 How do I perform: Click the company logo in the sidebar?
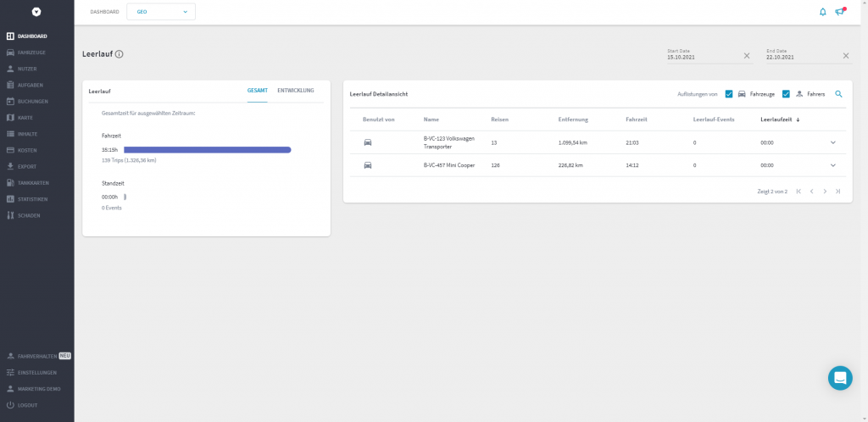coord(36,12)
